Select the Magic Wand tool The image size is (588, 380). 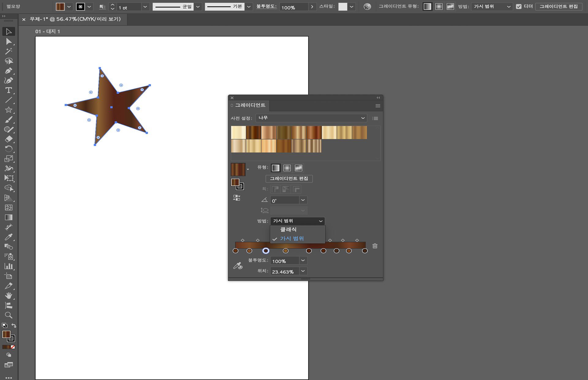click(x=9, y=51)
